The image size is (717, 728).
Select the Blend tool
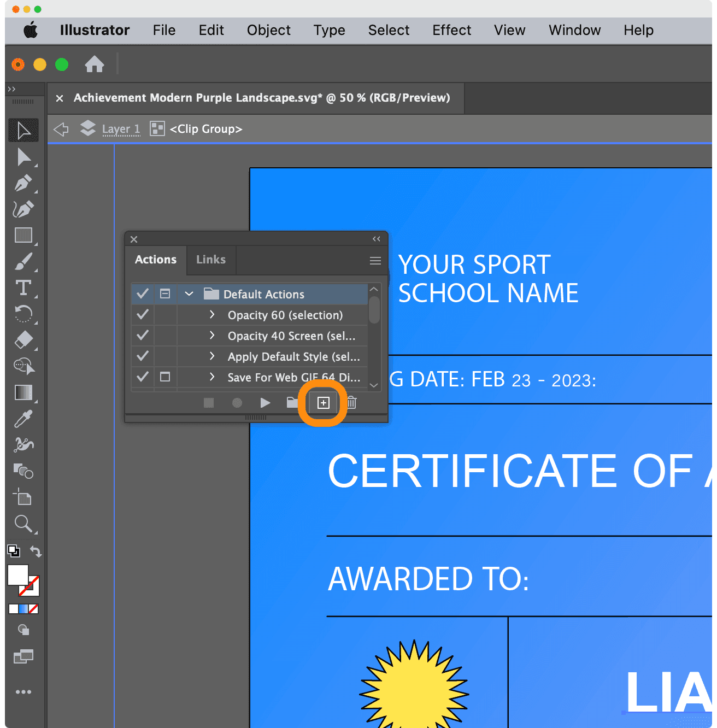click(x=23, y=471)
